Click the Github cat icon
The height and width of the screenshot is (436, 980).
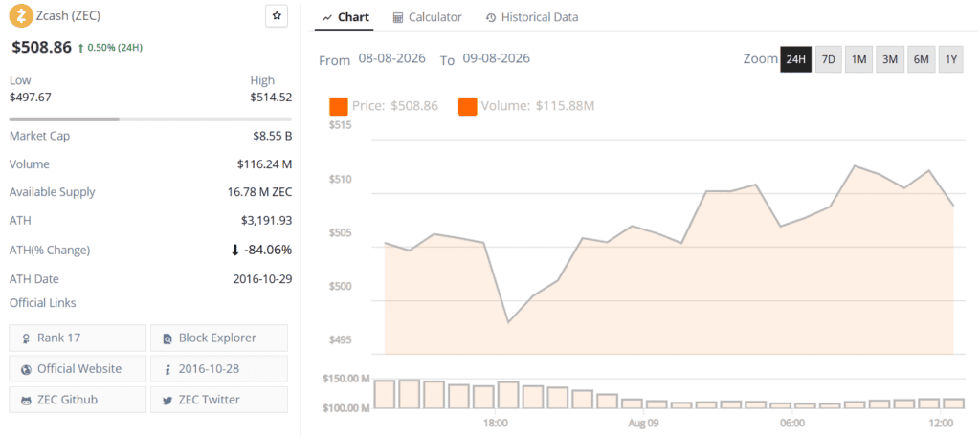tap(26, 400)
